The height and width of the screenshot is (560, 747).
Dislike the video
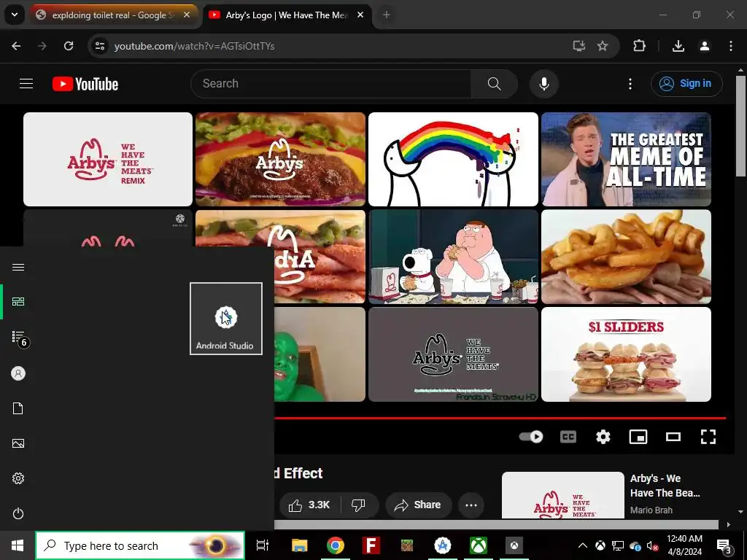coord(358,505)
